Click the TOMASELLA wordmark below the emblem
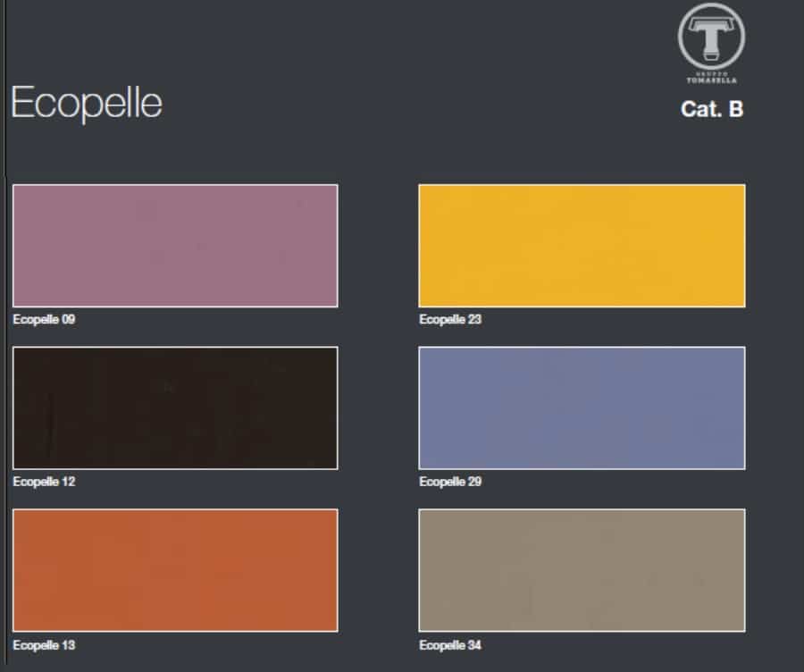The height and width of the screenshot is (672, 804). [x=712, y=80]
